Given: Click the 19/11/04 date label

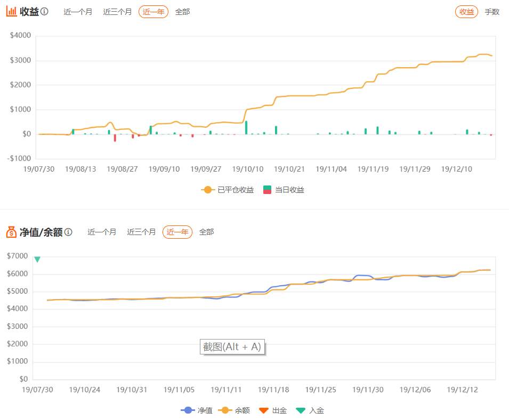Looking at the screenshot, I should coord(331,169).
